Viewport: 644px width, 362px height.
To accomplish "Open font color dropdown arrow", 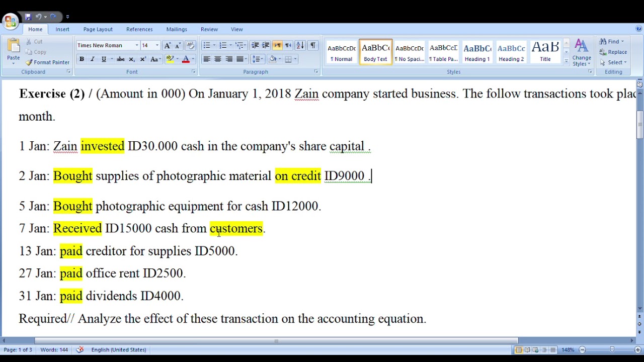I will 193,59.
